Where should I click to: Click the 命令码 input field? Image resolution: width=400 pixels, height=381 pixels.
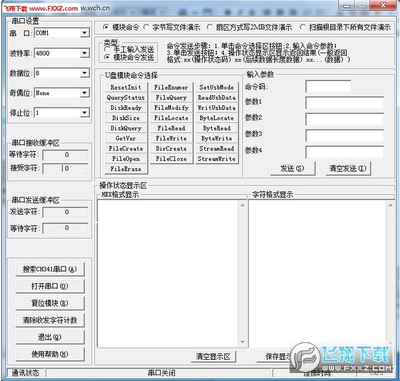328,87
